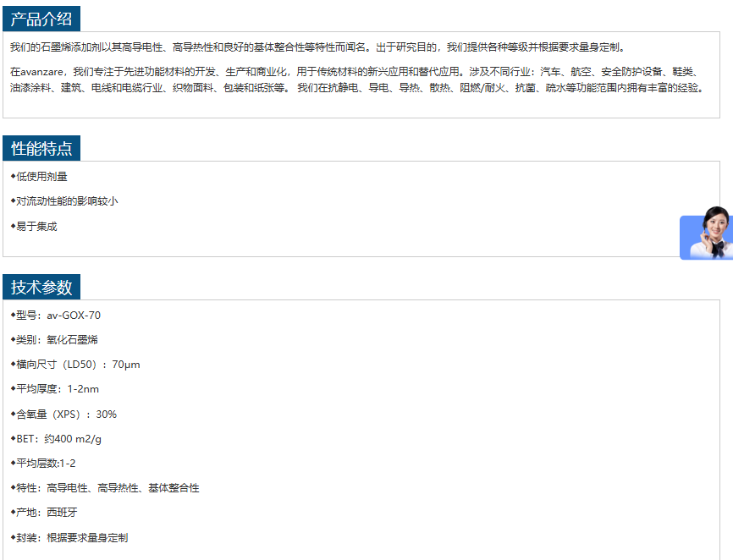Click the 对流动性能的影响较小 feature line
733x560 pixels.
[66, 201]
